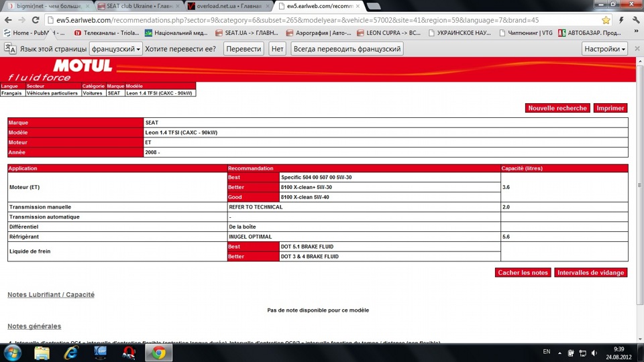The image size is (644, 362).
Task: Open the Аэрография | Авто bookmark
Action: point(319,33)
